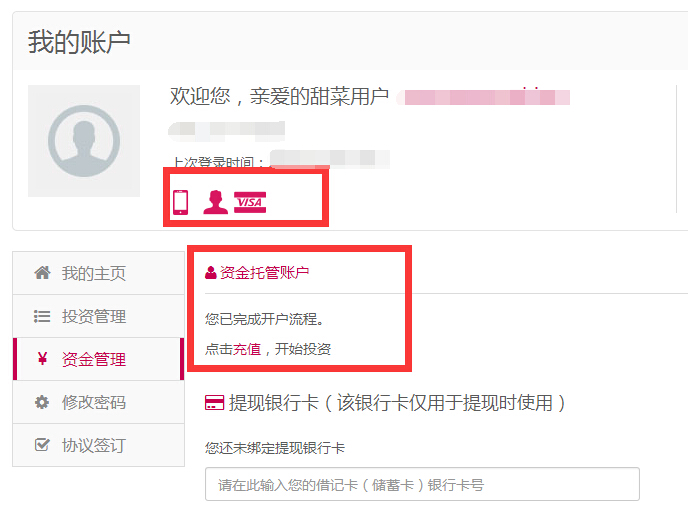Viewport: 688px width, 512px height.
Task: Click the pink user identity icon
Action: [x=215, y=202]
